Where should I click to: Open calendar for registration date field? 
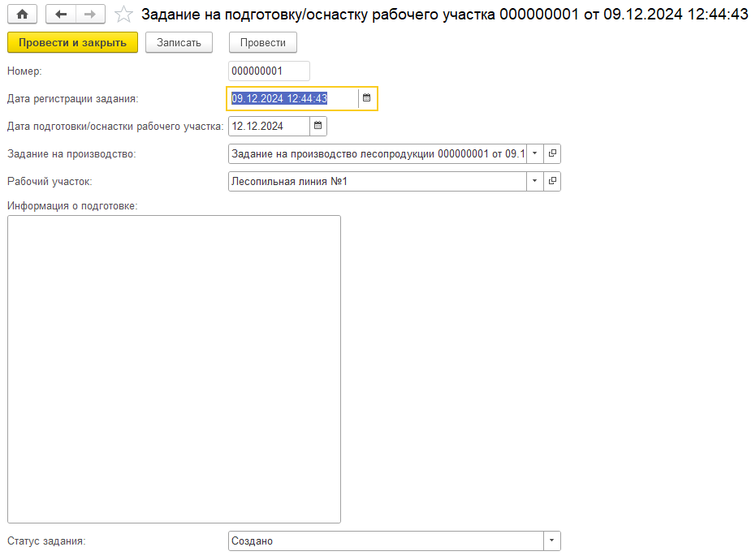point(366,98)
